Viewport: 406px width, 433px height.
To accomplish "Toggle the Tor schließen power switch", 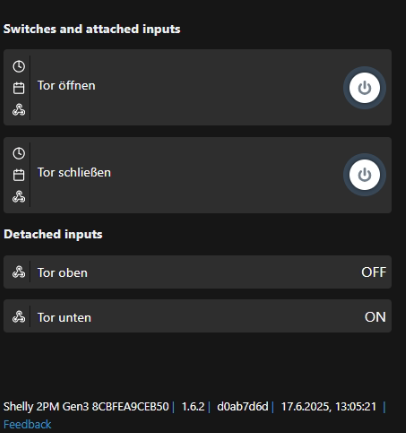I will [364, 175].
